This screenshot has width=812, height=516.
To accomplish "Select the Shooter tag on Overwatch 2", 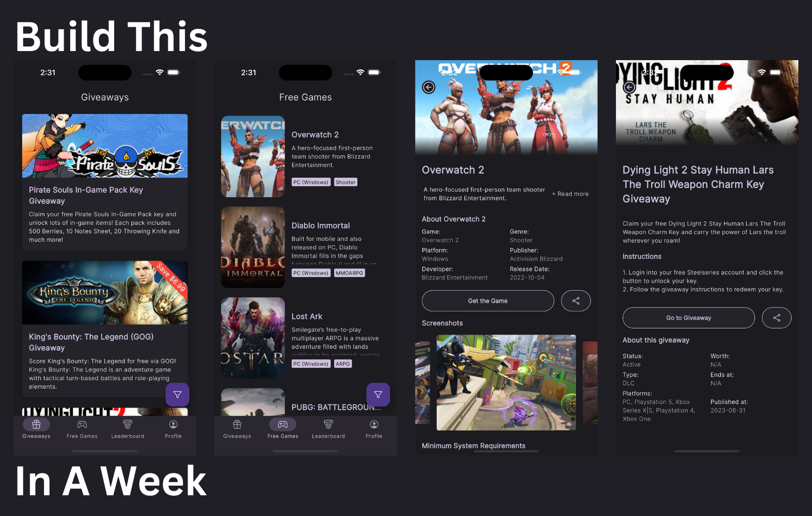I will (x=346, y=182).
